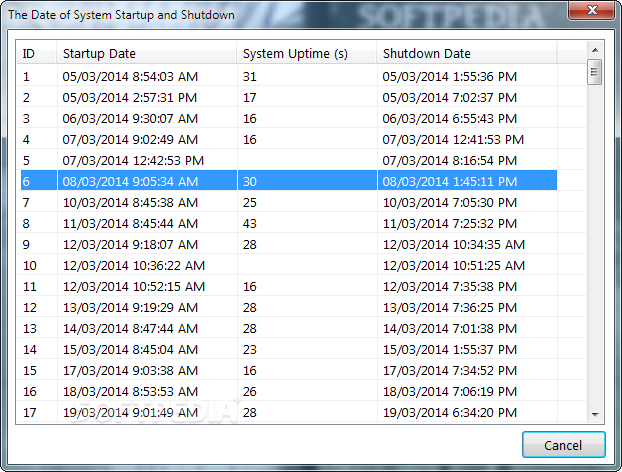Image resolution: width=622 pixels, height=472 pixels.
Task: Click shutdown date 15/03/2014 1:55:37 PM
Action: pos(450,350)
